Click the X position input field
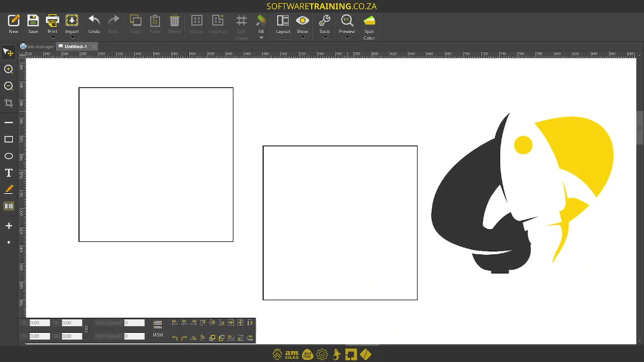The image size is (644, 362). click(x=40, y=323)
